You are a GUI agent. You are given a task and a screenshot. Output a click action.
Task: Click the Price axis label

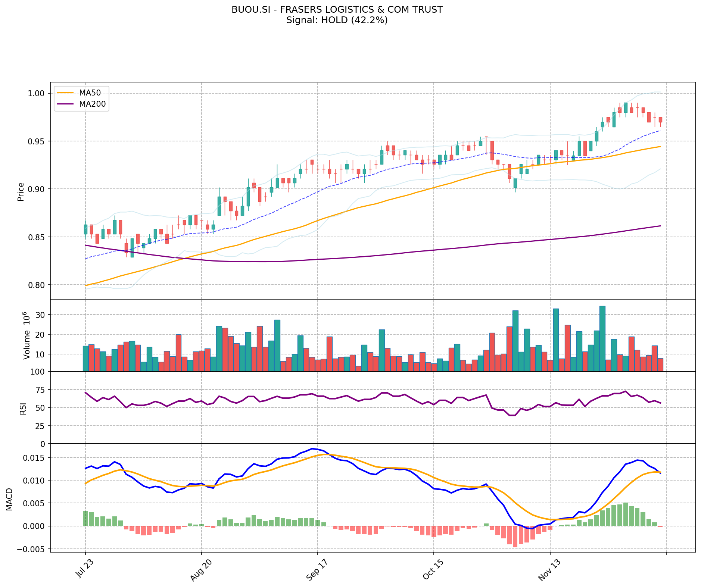(21, 191)
